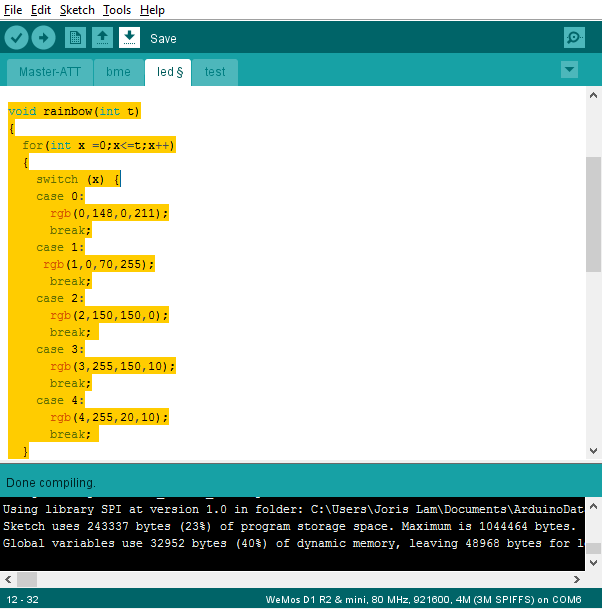Switch to the bme tab

pos(118,72)
